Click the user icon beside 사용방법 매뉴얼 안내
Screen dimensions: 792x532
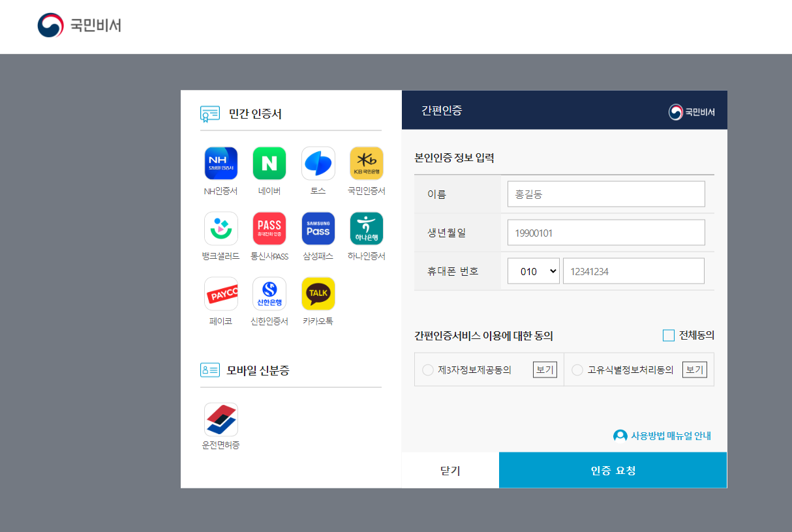coord(620,436)
